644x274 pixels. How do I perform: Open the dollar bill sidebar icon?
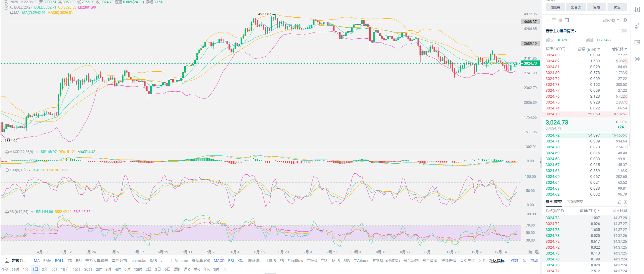pos(637,9)
